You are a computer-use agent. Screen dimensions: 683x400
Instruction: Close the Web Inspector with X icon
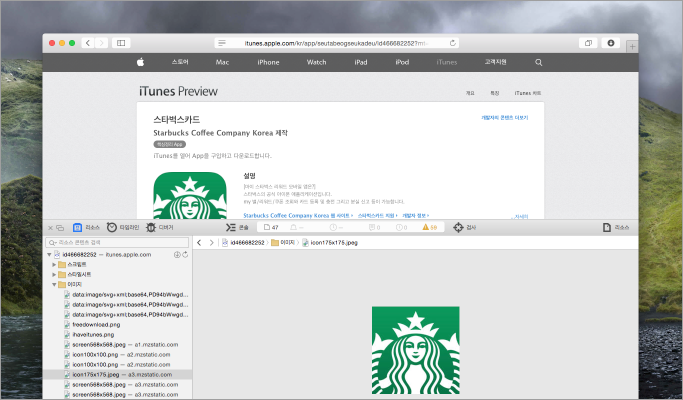[50, 227]
